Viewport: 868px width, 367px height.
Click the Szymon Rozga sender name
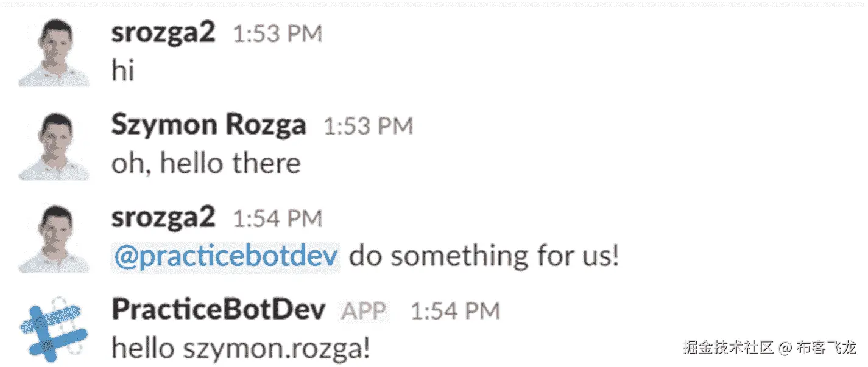click(208, 125)
